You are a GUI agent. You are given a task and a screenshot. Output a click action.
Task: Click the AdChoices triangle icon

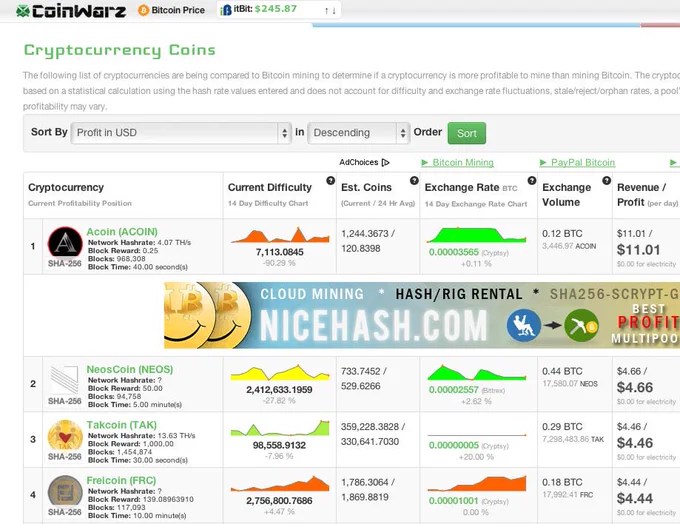coord(386,163)
